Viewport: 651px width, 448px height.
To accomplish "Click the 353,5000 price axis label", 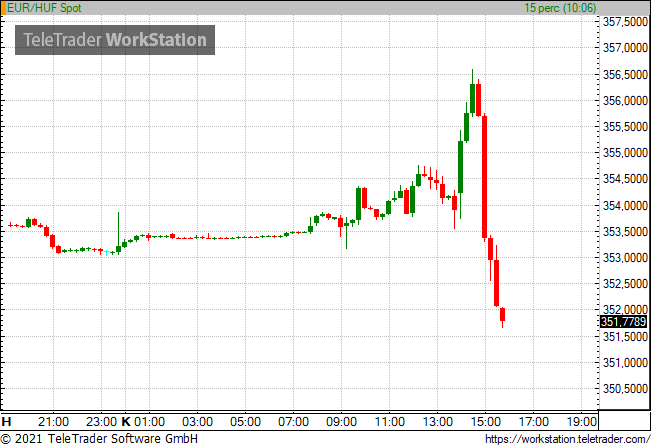I will 625,232.
